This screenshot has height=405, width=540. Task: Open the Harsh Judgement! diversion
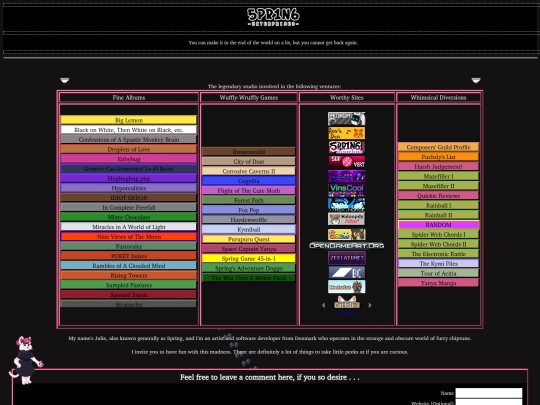438,166
